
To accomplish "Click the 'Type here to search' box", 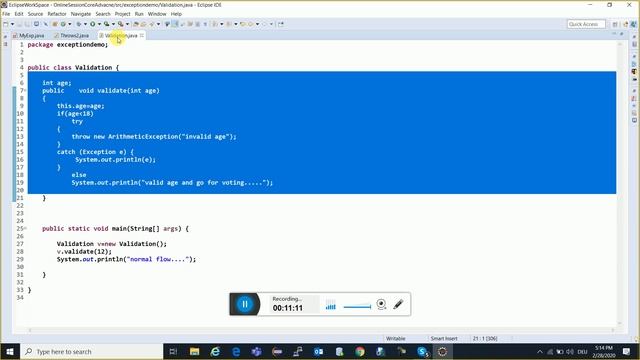I will (x=91, y=351).
